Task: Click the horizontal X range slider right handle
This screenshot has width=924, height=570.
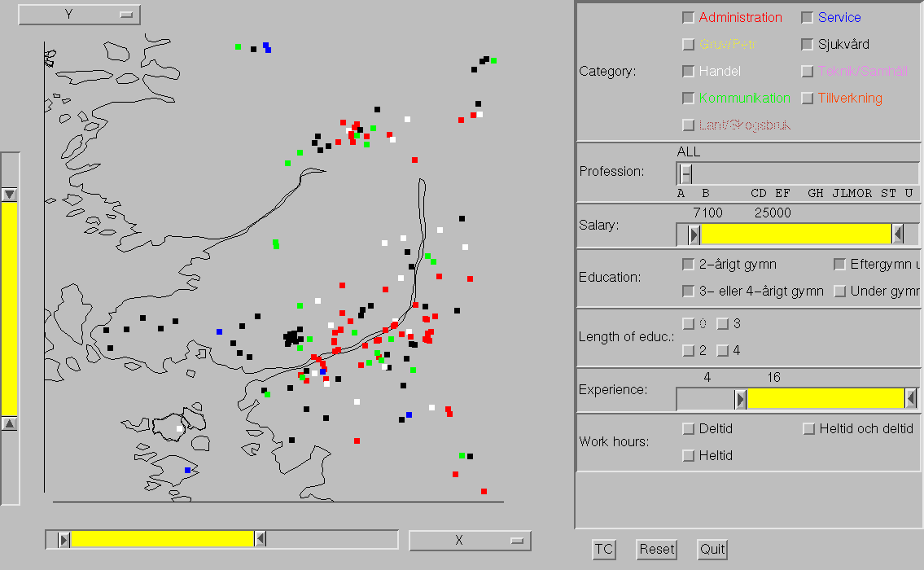Action: [261, 539]
